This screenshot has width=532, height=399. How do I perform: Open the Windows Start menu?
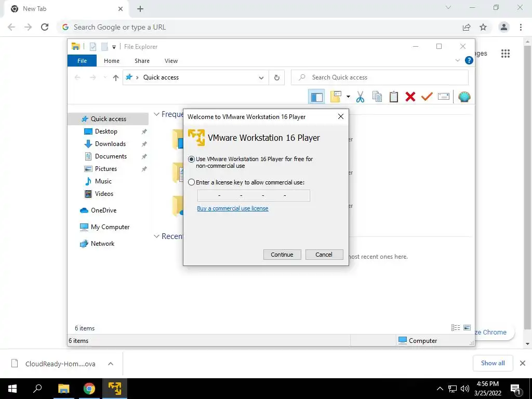12,389
